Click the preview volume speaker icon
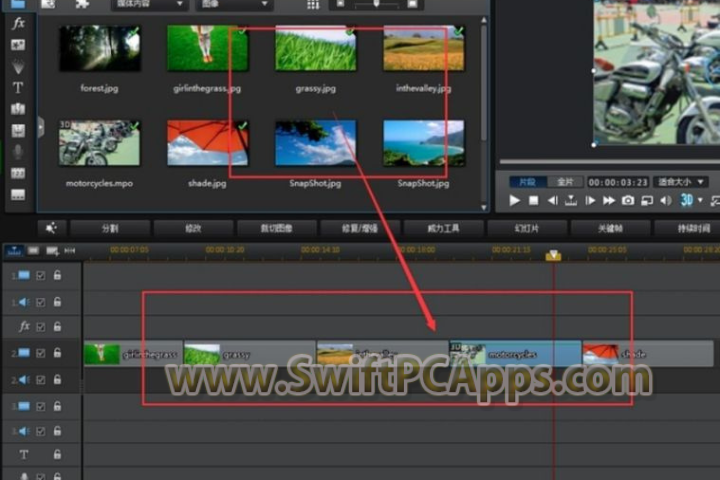 (x=665, y=200)
